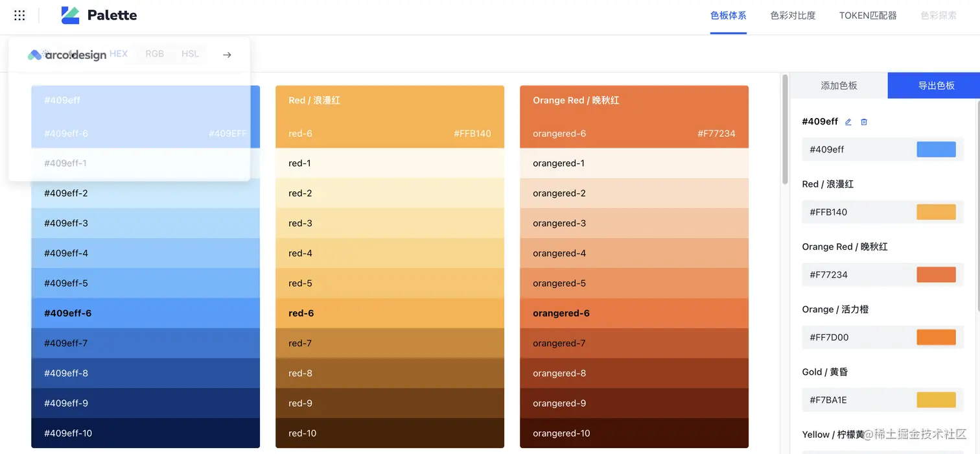The image size is (980, 454).
Task: Click the 添加色板 button
Action: (x=839, y=86)
